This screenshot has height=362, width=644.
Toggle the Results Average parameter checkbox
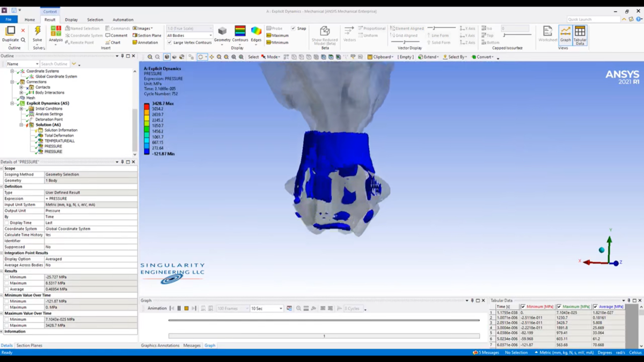(6, 289)
